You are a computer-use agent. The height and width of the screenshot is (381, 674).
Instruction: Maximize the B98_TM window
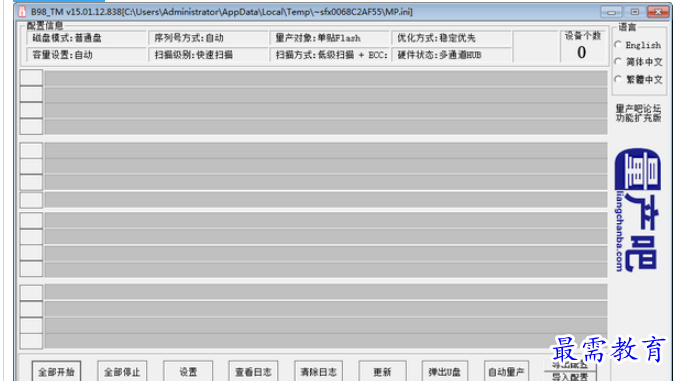tap(634, 12)
